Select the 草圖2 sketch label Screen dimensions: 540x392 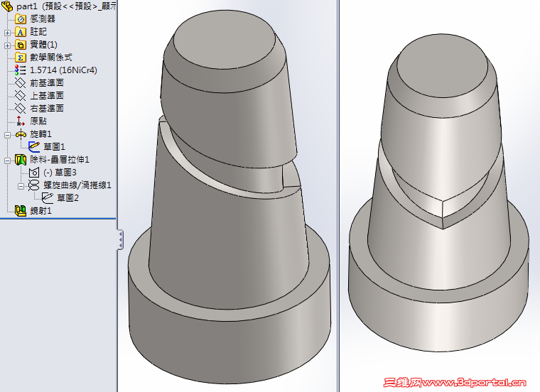tap(67, 197)
